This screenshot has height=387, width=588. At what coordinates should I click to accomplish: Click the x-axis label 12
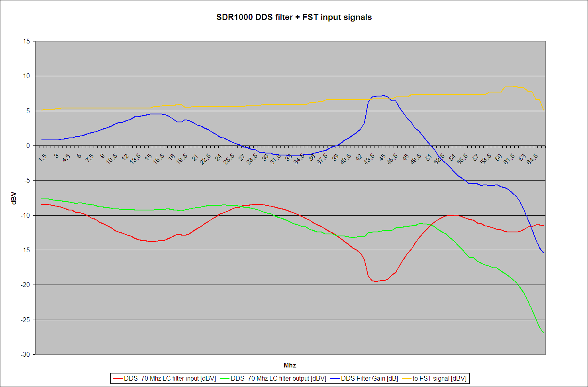[x=125, y=157]
